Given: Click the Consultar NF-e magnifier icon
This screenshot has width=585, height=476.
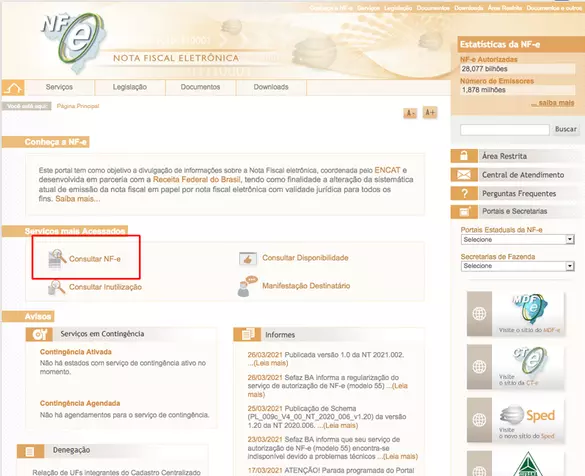Looking at the screenshot, I should coord(57,259).
